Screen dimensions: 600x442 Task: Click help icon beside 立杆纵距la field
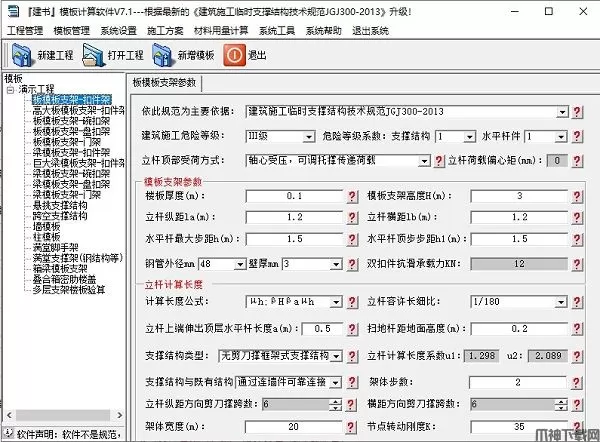click(352, 218)
